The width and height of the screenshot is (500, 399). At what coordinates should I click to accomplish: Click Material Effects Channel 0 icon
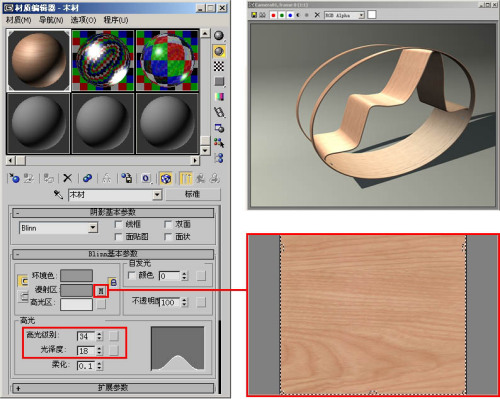pos(146,178)
